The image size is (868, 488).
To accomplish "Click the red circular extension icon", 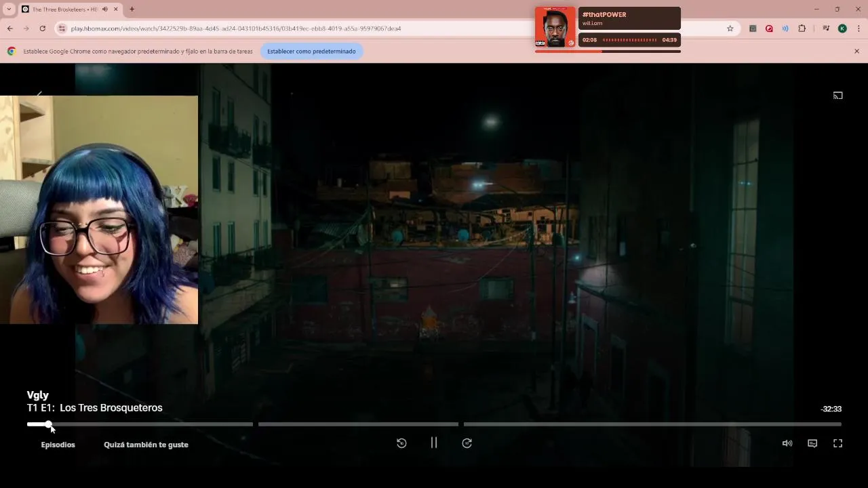I will tap(769, 28).
